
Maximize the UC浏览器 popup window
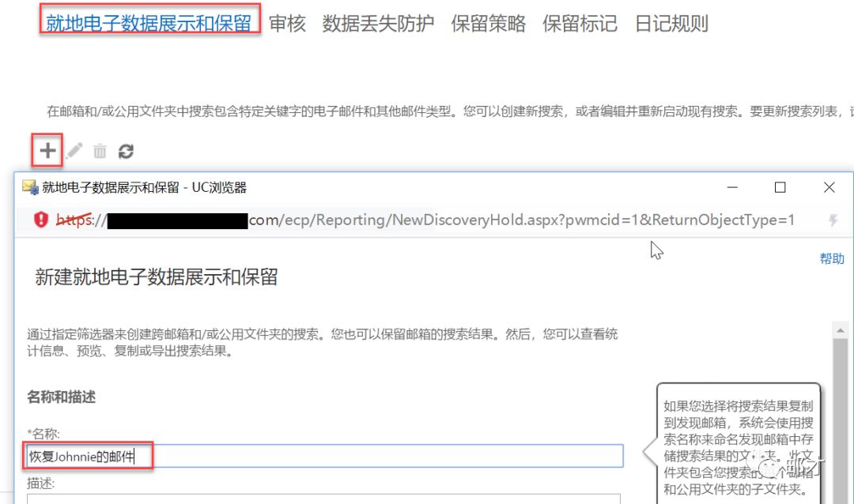(x=780, y=187)
